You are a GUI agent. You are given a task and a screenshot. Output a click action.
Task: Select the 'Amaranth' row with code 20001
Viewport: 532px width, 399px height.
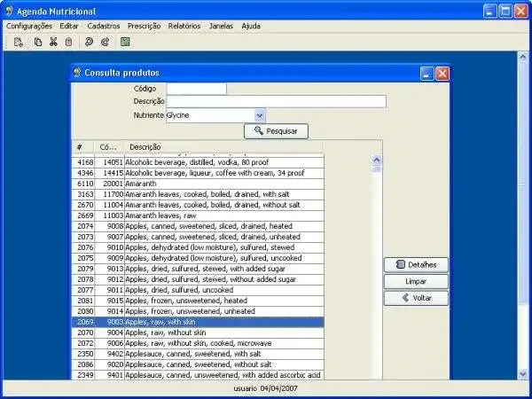coord(198,184)
